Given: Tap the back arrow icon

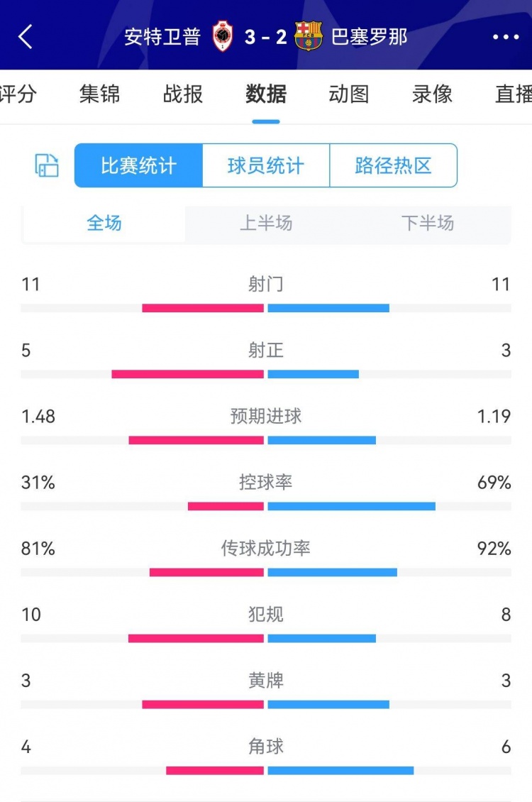Looking at the screenshot, I should 26,37.
